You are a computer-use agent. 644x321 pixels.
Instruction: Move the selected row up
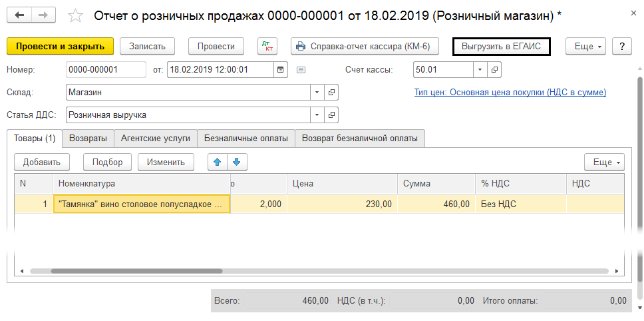(x=217, y=162)
